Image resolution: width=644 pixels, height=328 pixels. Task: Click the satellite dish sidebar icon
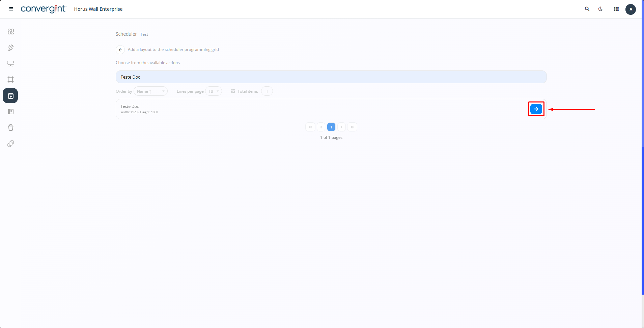click(x=11, y=48)
